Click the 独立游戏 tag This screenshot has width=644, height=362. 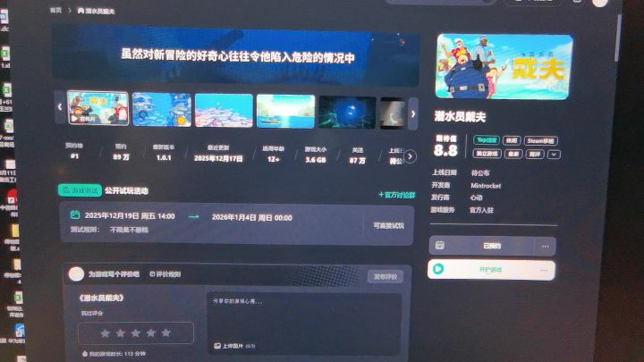pos(487,154)
